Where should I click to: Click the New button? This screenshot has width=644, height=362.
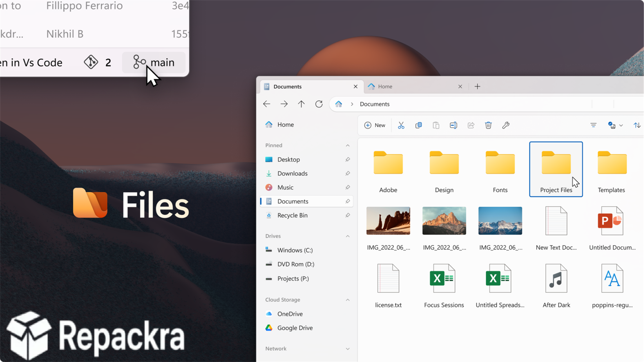pos(375,125)
